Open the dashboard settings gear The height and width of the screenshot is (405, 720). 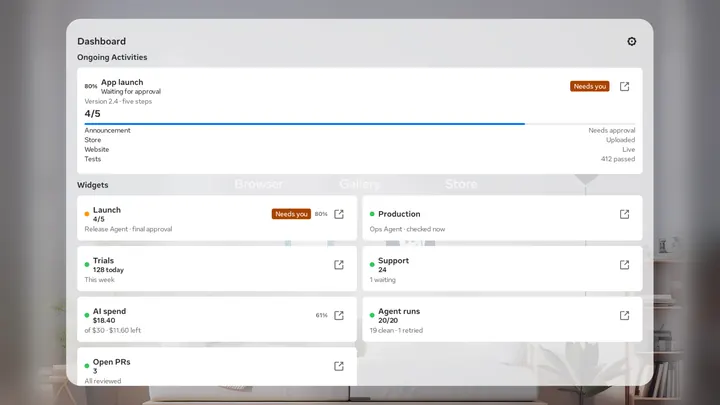coord(632,41)
